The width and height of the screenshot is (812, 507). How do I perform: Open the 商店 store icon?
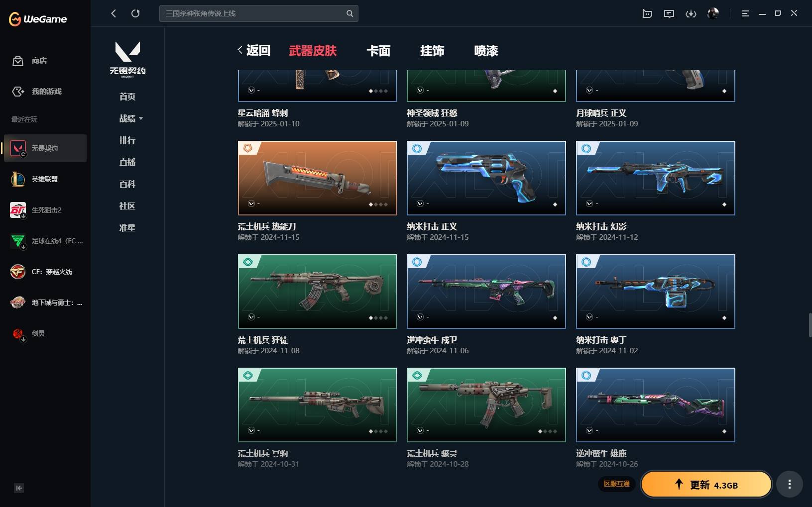tap(18, 61)
